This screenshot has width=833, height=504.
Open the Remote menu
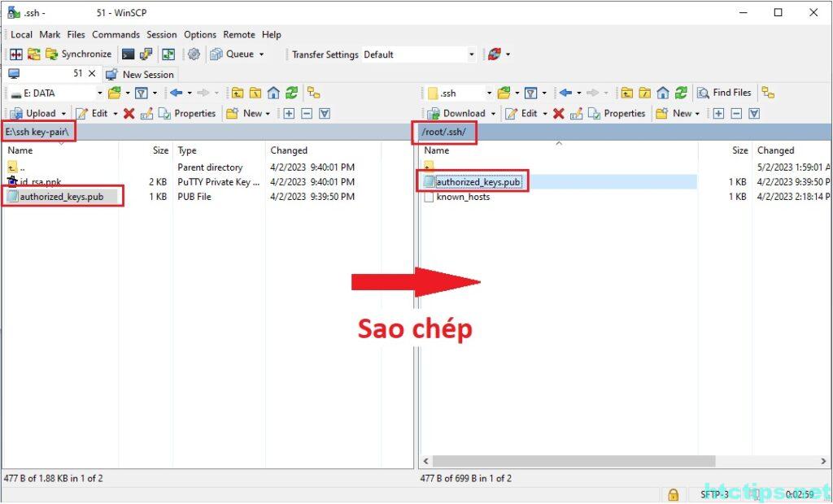tap(238, 34)
